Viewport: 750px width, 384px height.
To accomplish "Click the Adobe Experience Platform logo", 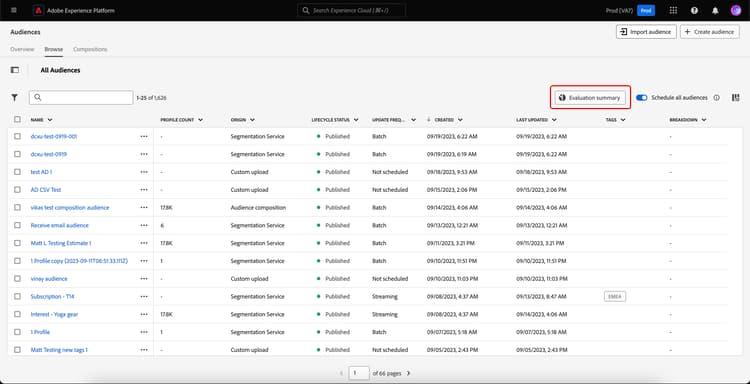I will pyautogui.click(x=38, y=11).
